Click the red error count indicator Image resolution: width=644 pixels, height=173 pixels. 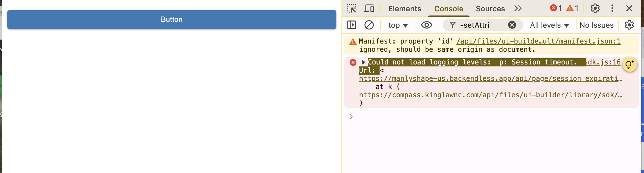coord(556,8)
